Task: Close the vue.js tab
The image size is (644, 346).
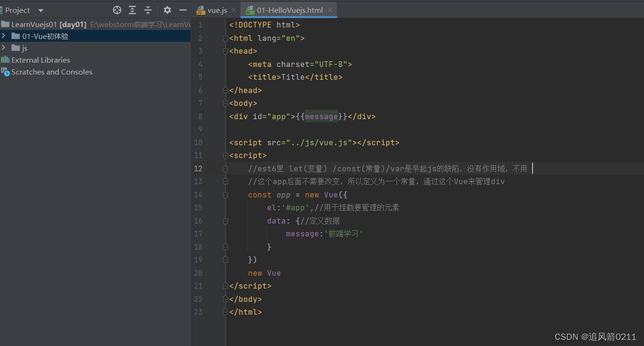Action: [234, 10]
